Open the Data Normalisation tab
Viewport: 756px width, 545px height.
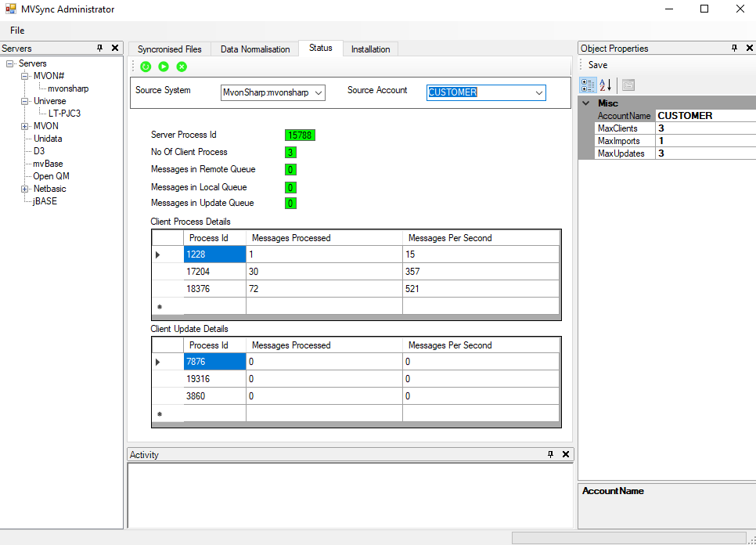(x=255, y=49)
